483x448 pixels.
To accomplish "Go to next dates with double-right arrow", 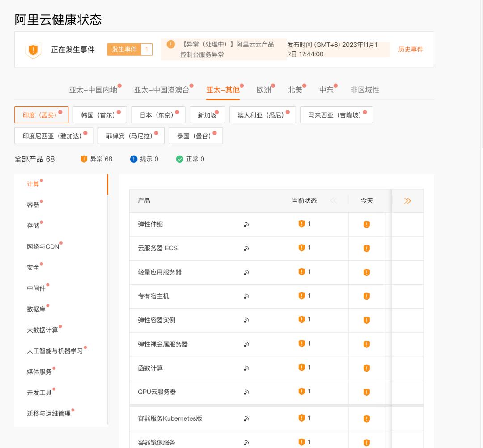I will 407,201.
